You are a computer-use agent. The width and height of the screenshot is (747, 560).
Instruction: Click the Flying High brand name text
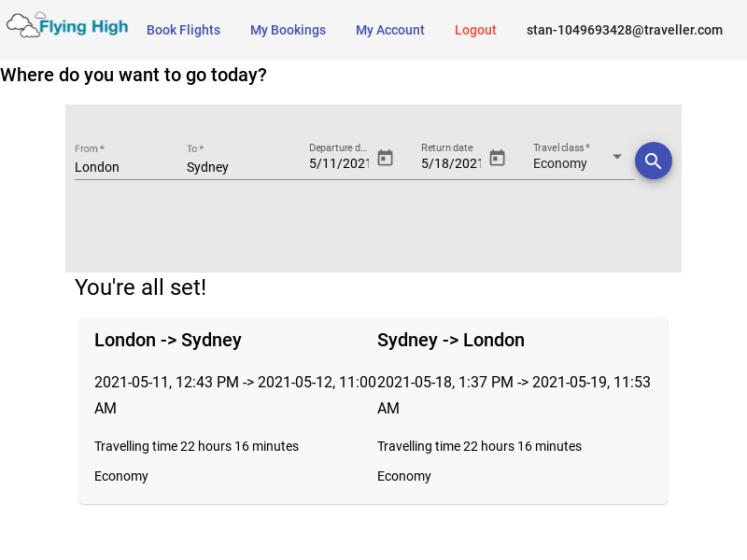tap(84, 27)
